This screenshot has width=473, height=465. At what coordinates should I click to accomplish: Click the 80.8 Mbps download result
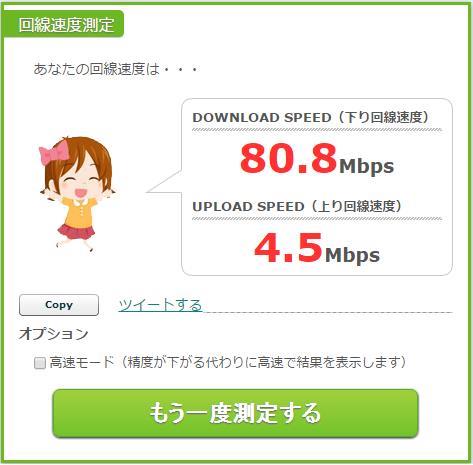click(317, 159)
